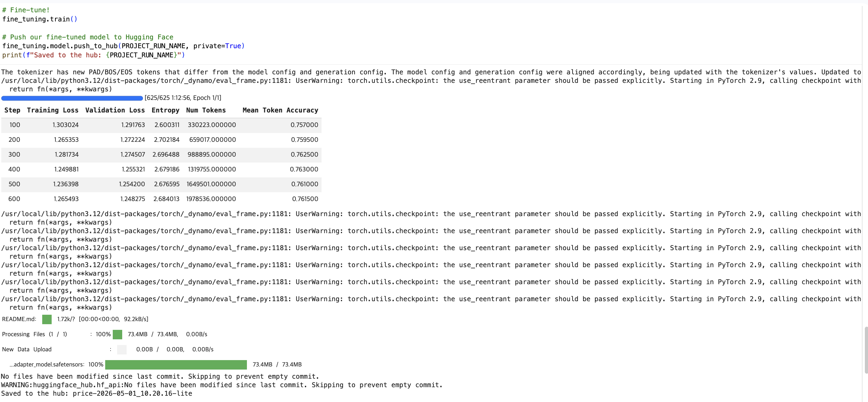Screen dimensions: 868x402
Task: Click validation loss value 1.291763
Action: click(133, 125)
